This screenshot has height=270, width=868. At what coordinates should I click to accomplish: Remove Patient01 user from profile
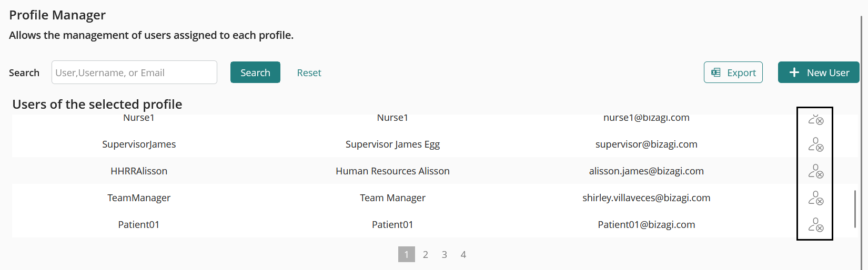click(x=816, y=225)
